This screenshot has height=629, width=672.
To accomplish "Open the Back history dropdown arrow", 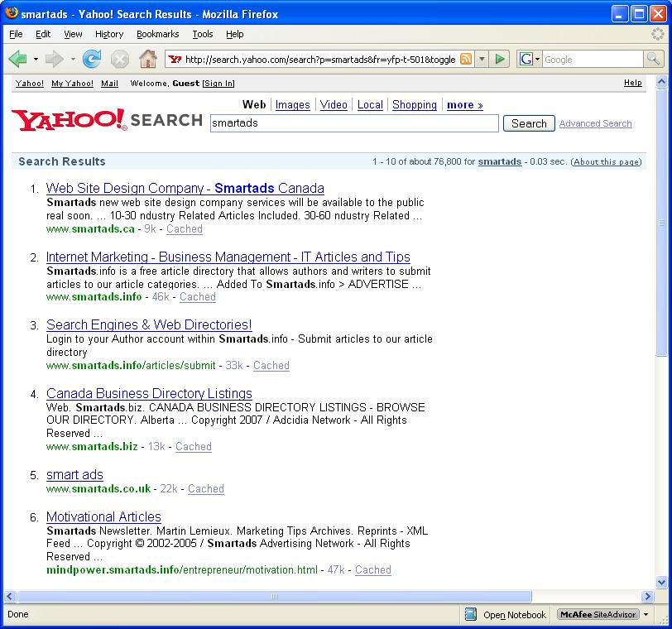I will pos(36,59).
